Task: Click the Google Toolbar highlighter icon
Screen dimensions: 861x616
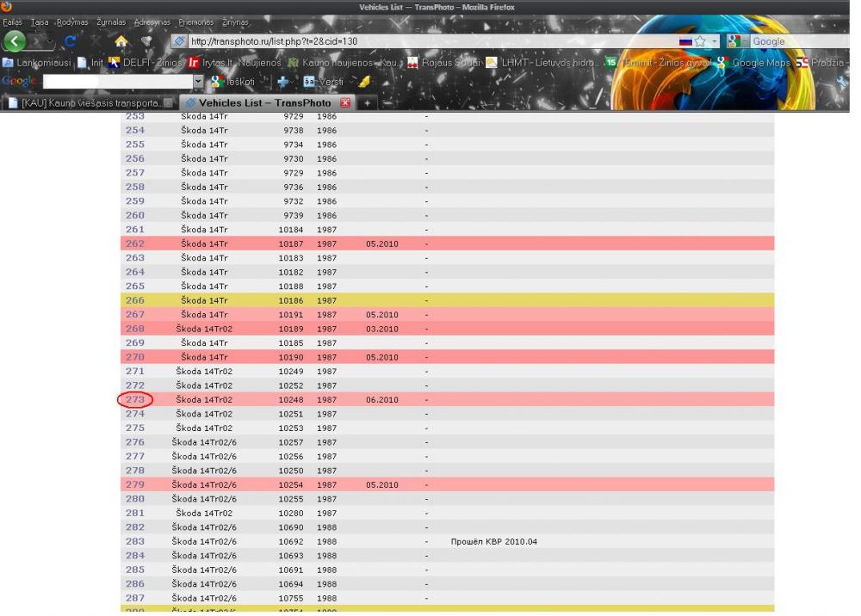Action: click(365, 83)
